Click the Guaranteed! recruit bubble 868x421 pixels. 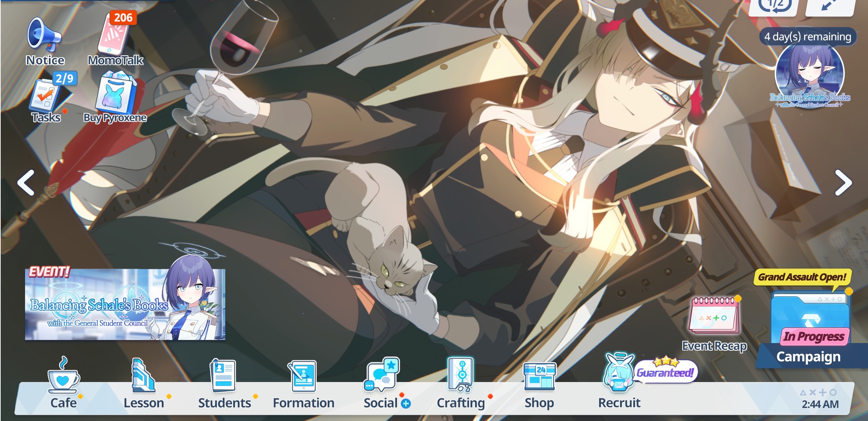[665, 372]
